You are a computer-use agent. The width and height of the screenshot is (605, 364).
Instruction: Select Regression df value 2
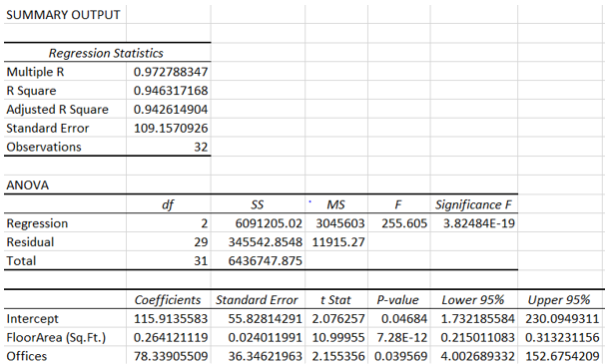(204, 223)
